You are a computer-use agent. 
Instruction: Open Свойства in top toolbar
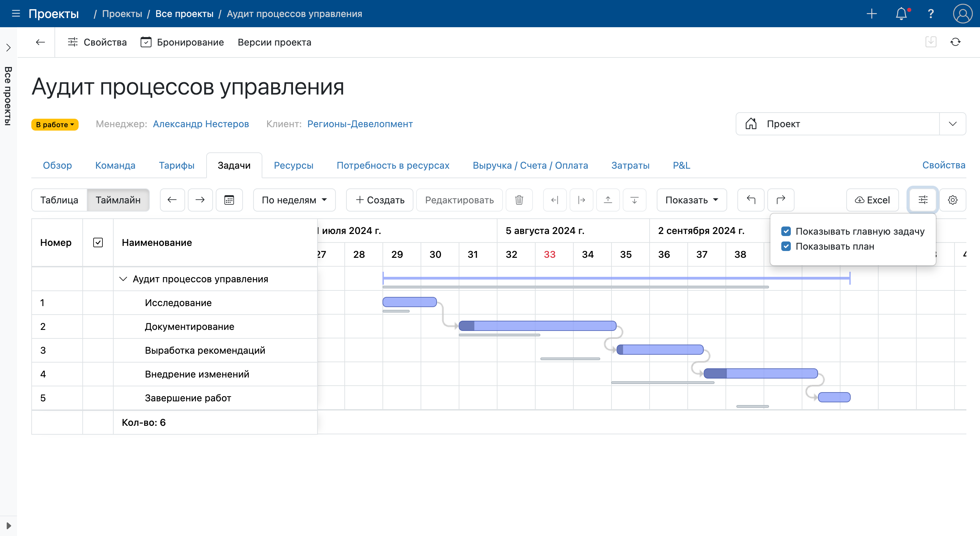[x=97, y=42]
